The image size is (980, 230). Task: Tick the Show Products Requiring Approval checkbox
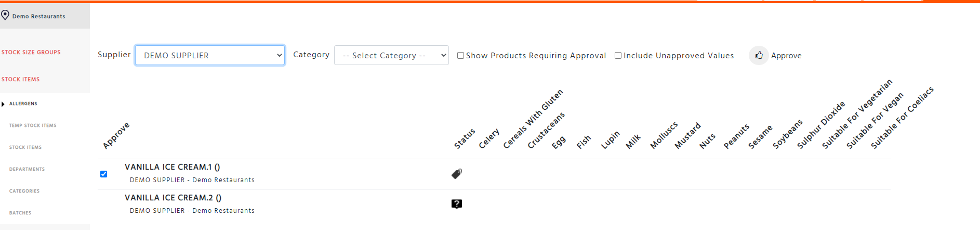click(x=460, y=56)
